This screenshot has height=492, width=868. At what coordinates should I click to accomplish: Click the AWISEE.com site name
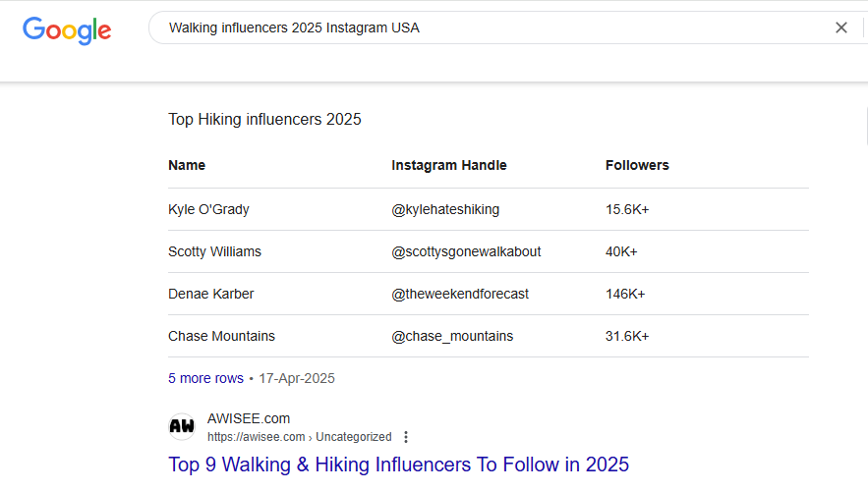tap(249, 418)
